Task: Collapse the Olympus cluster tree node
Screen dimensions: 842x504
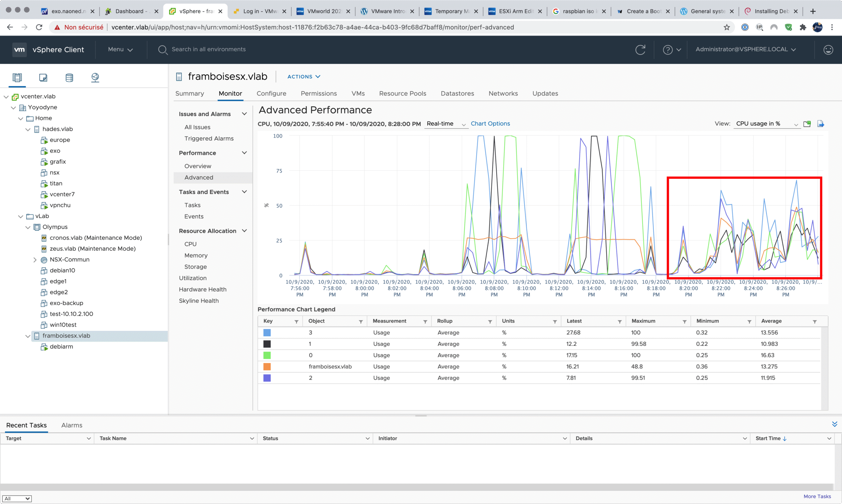Action: point(28,227)
